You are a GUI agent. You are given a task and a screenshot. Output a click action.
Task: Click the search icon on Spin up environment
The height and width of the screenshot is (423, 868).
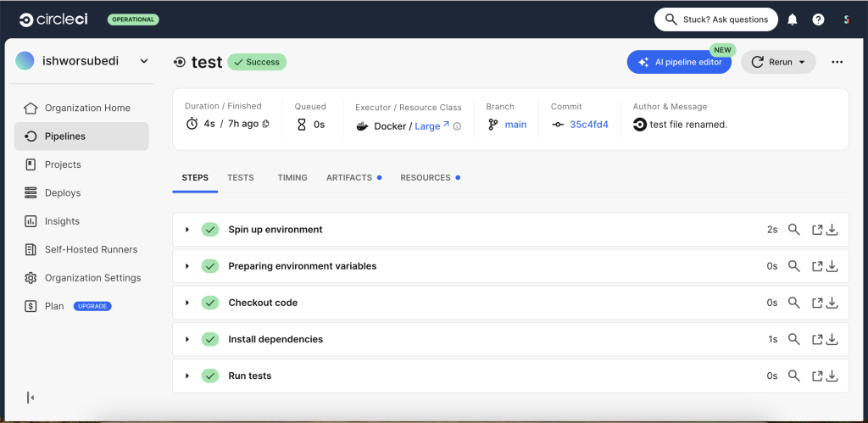(x=794, y=230)
